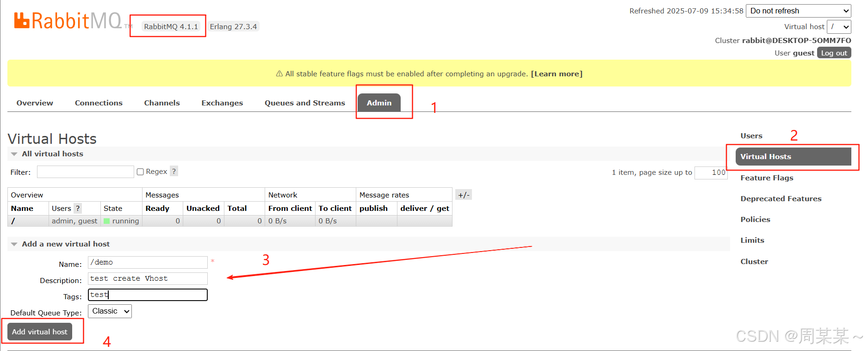This screenshot has width=868, height=351.
Task: Go to the Overview tab
Action: click(35, 103)
